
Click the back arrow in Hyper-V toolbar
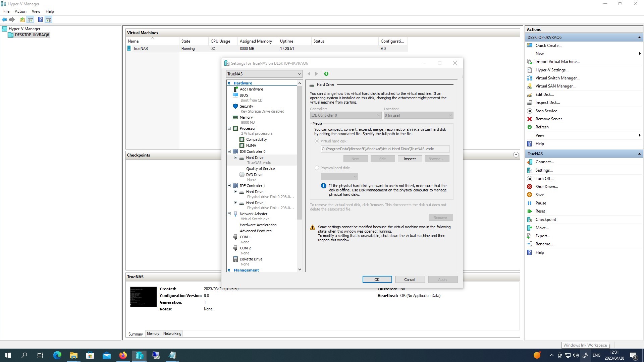pos(4,19)
